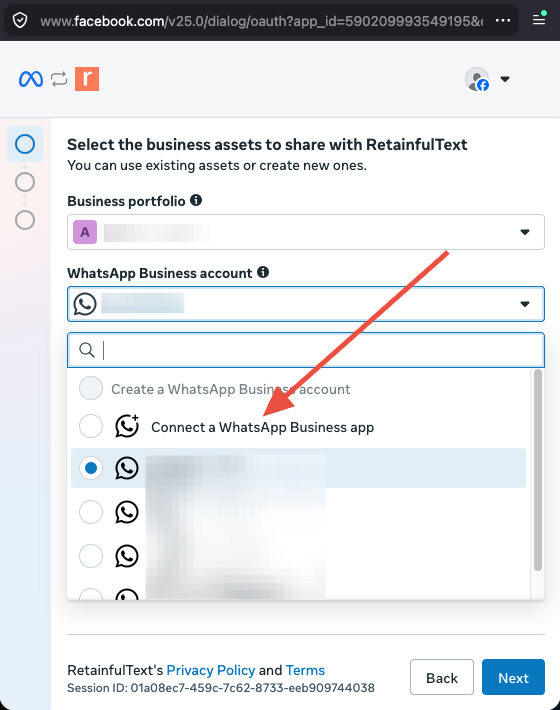The image size is (560, 710).
Task: Click the WhatsApp icon in highlighted row
Action: [x=127, y=468]
